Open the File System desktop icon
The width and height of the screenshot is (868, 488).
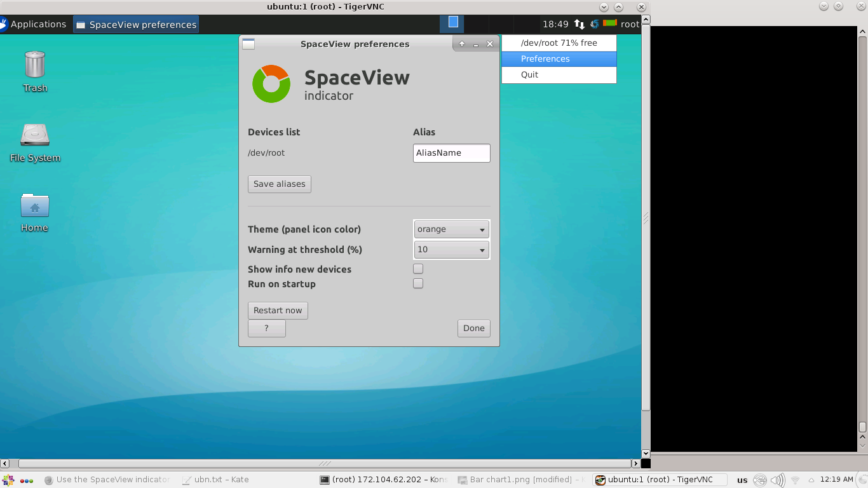click(35, 142)
